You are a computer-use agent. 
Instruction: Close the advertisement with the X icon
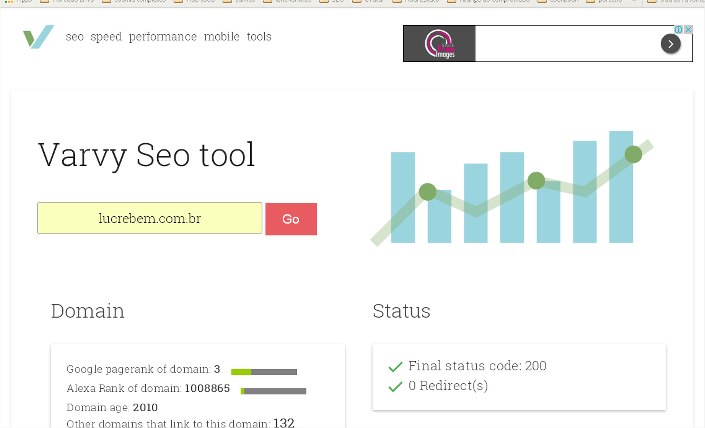tap(688, 29)
